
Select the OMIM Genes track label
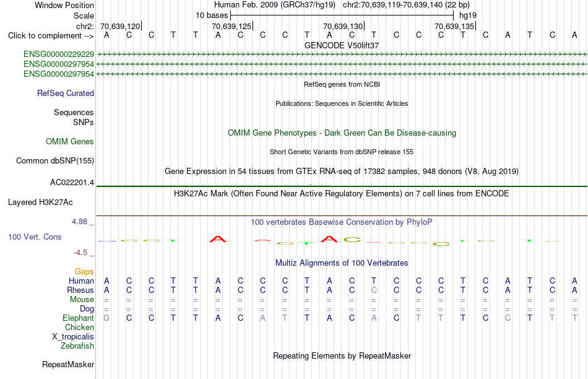point(70,141)
